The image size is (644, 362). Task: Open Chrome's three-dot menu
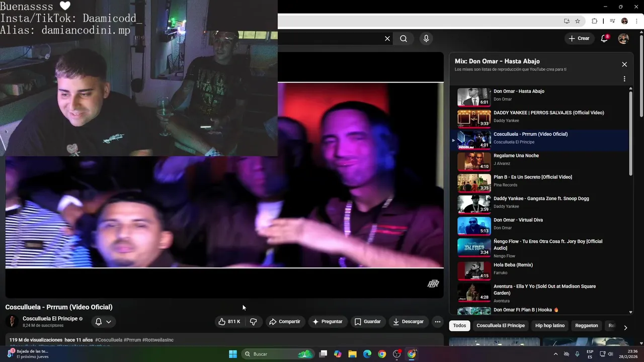[637, 21]
